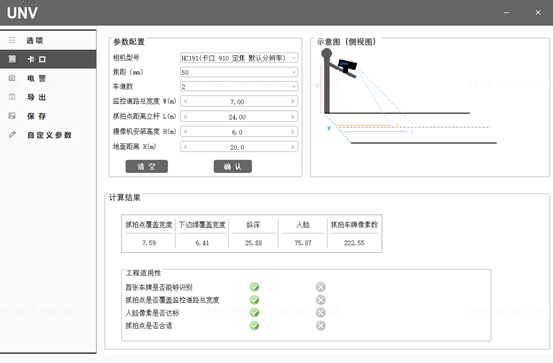Expand the 车道数 dropdown
The image size is (553, 363).
point(239,86)
